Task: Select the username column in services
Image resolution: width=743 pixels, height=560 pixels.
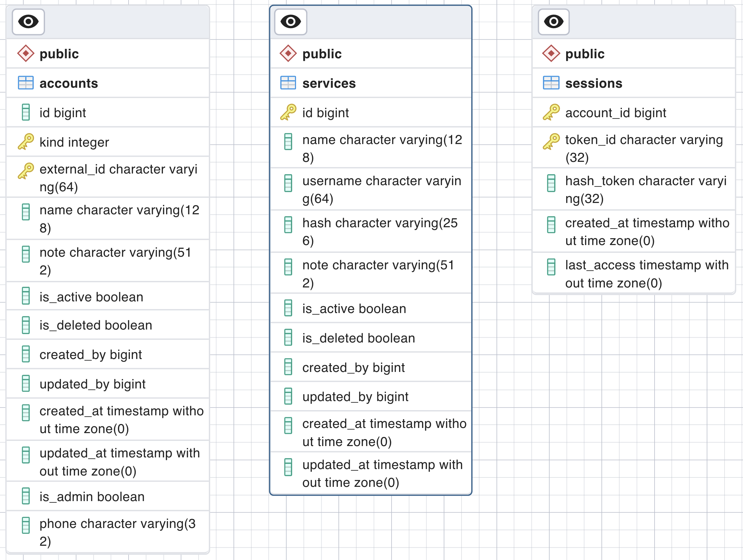Action: [382, 190]
